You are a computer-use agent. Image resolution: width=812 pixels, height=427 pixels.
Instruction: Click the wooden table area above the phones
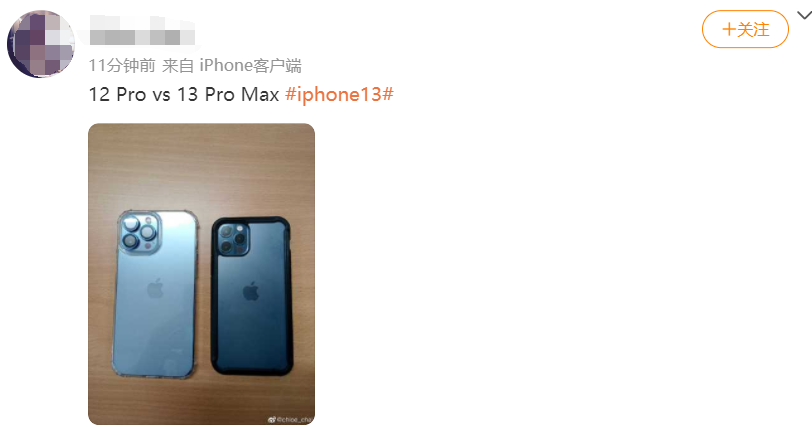(x=201, y=166)
